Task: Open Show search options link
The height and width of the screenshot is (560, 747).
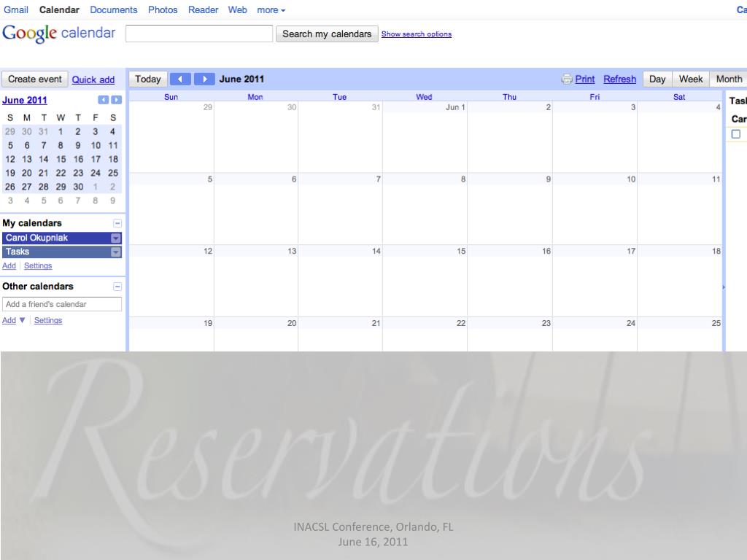Action: (417, 34)
